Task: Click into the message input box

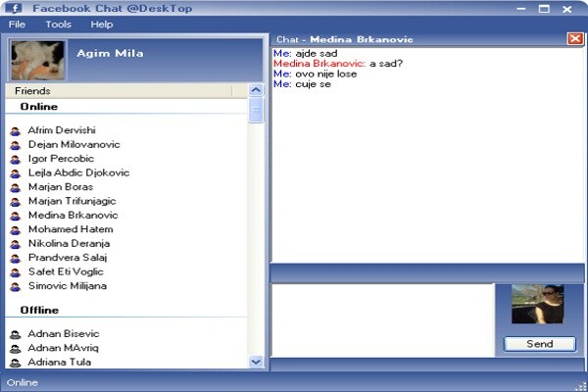Action: pos(382,320)
